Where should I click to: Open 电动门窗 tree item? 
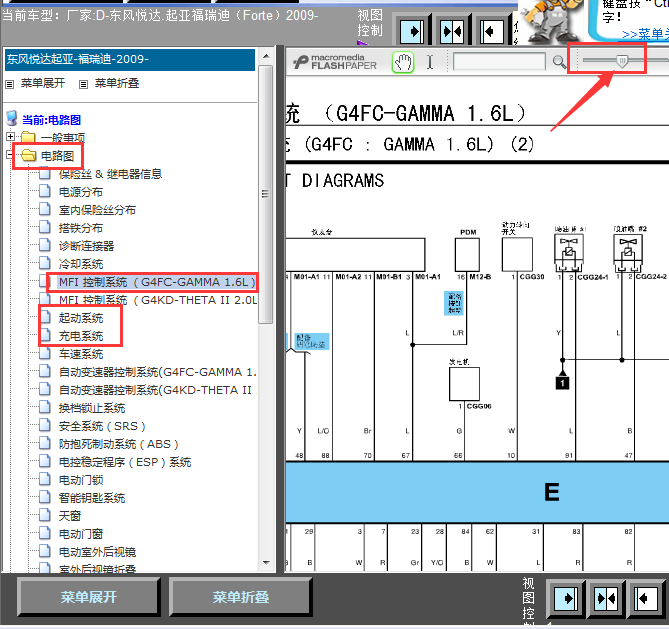81,533
